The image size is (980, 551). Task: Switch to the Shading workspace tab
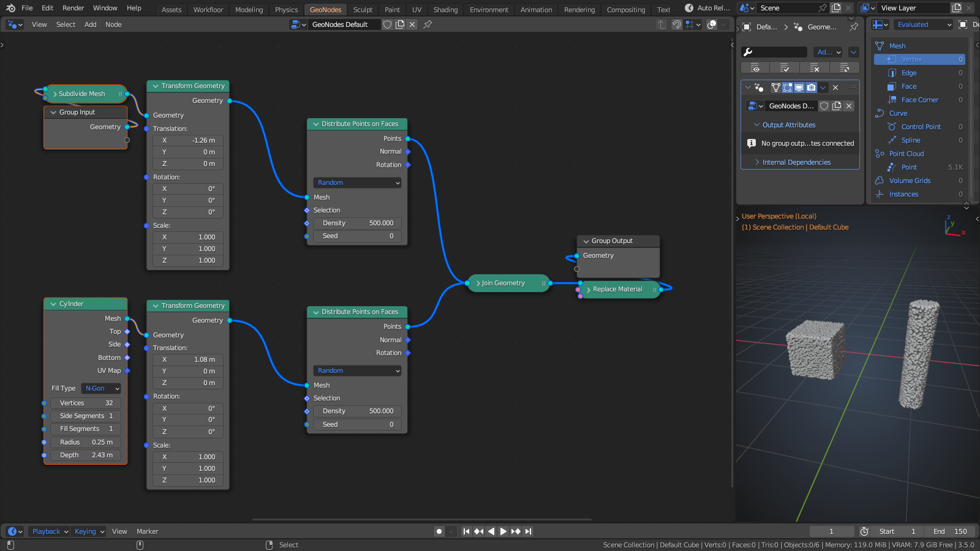click(445, 10)
